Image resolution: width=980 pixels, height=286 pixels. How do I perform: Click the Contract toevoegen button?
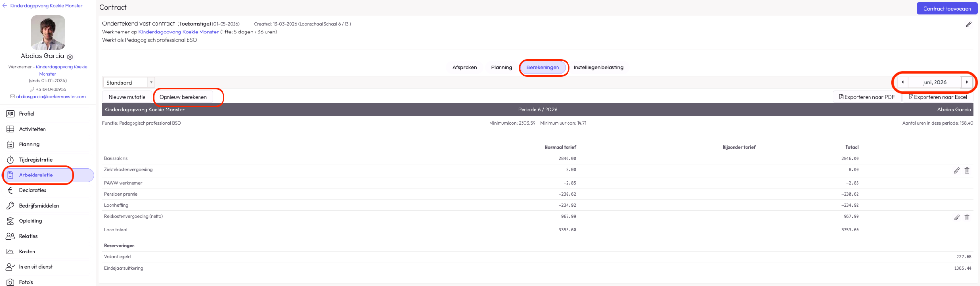[947, 9]
